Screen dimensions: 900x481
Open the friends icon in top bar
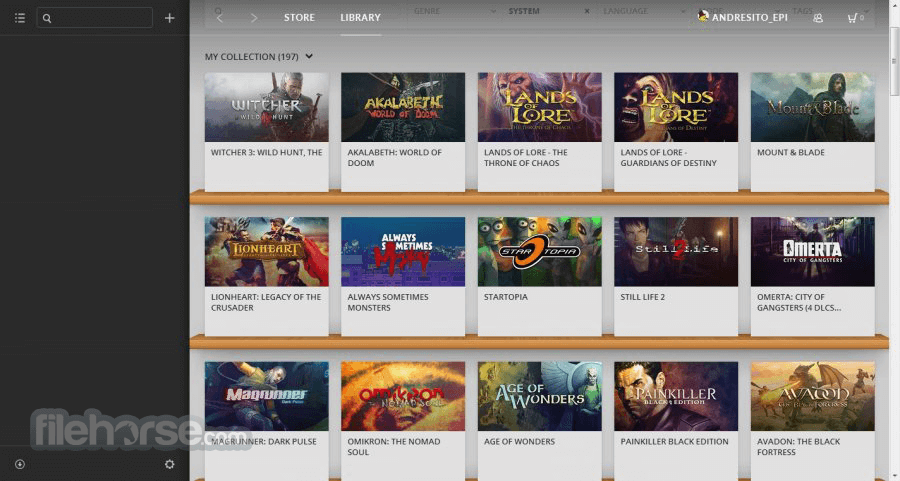pyautogui.click(x=818, y=18)
